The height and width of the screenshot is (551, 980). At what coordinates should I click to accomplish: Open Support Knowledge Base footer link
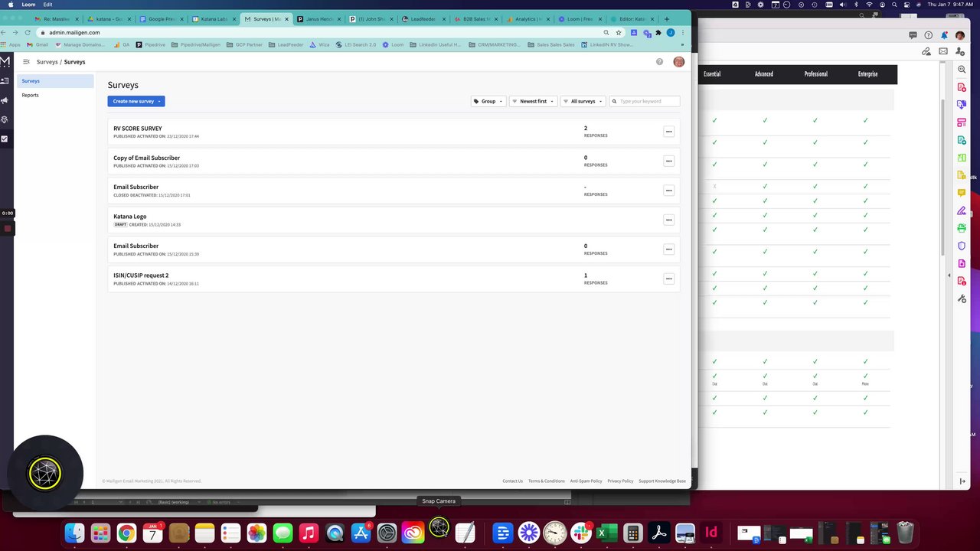pyautogui.click(x=662, y=481)
